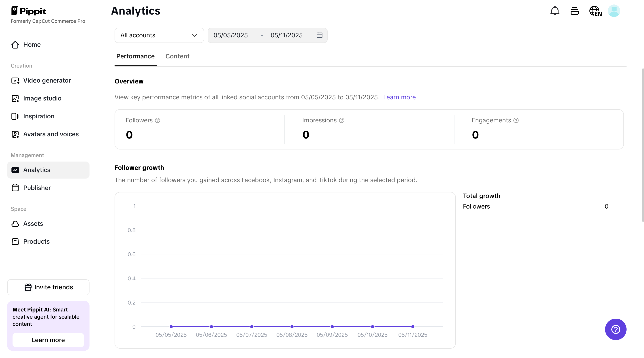Image resolution: width=644 pixels, height=358 pixels.
Task: Click the Meet Pippit AI promo text
Action: [46, 317]
